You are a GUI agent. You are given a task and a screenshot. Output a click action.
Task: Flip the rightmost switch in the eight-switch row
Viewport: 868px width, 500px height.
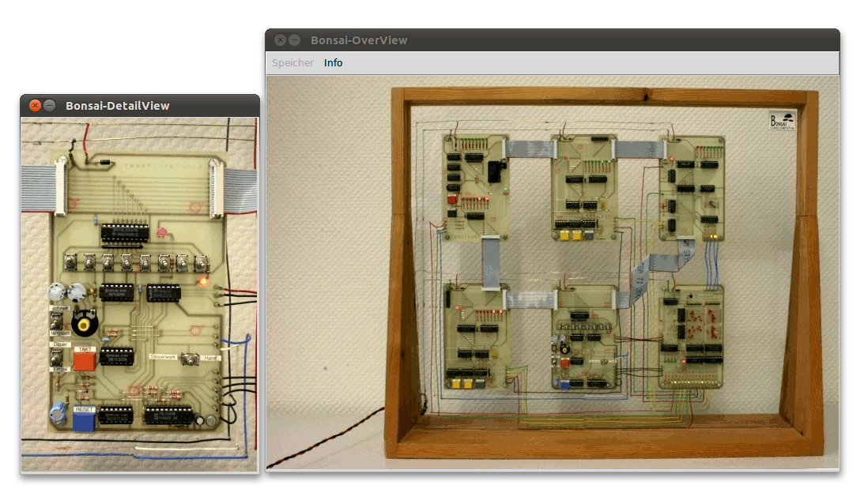(x=202, y=261)
